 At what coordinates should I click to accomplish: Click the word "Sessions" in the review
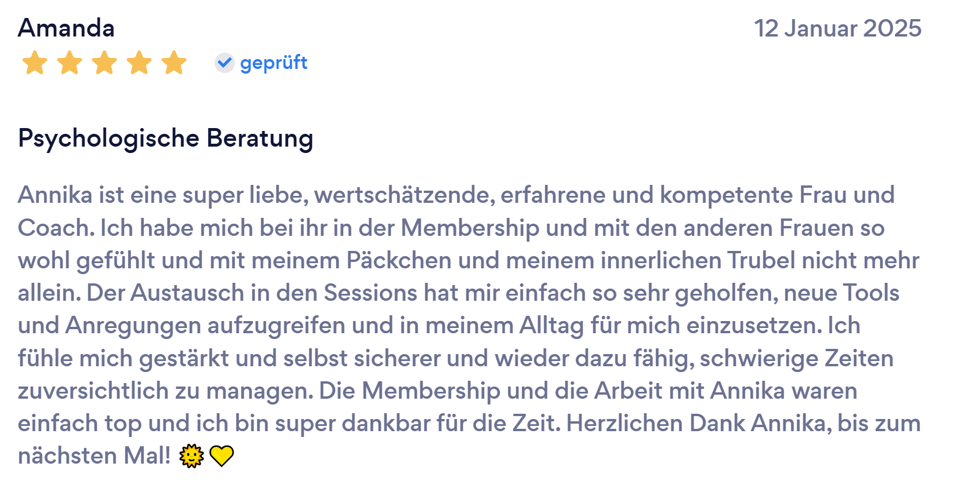pos(370,293)
